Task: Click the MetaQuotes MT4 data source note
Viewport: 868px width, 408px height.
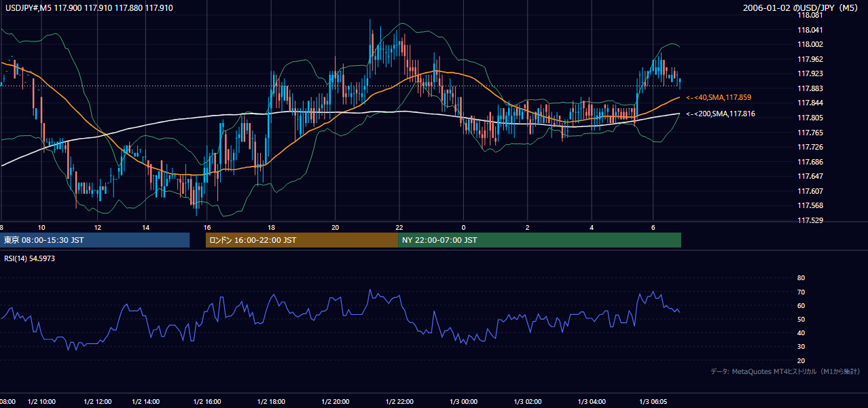Action: (785, 371)
